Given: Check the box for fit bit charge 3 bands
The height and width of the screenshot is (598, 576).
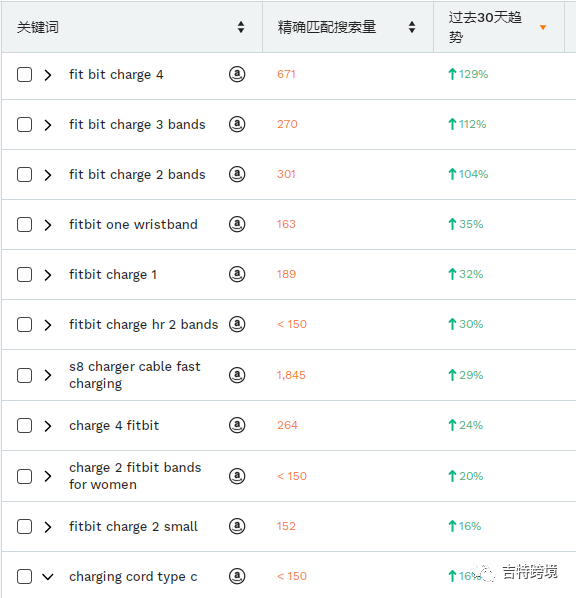Looking at the screenshot, I should (24, 124).
